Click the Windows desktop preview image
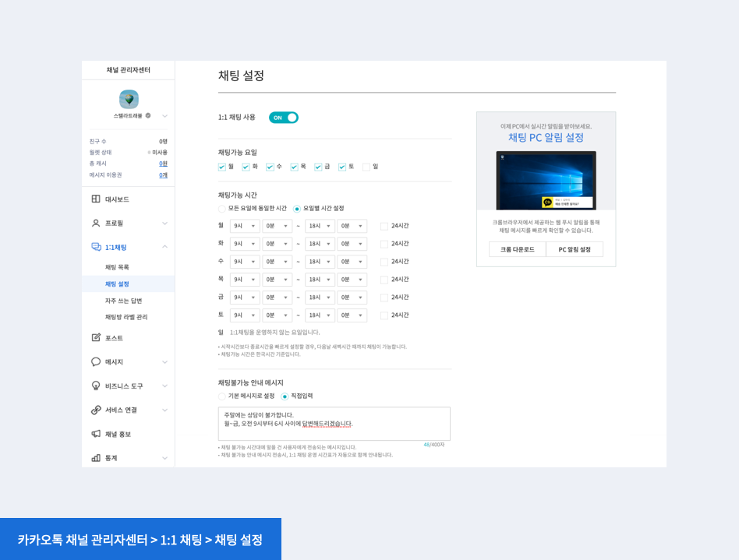 pos(546,181)
